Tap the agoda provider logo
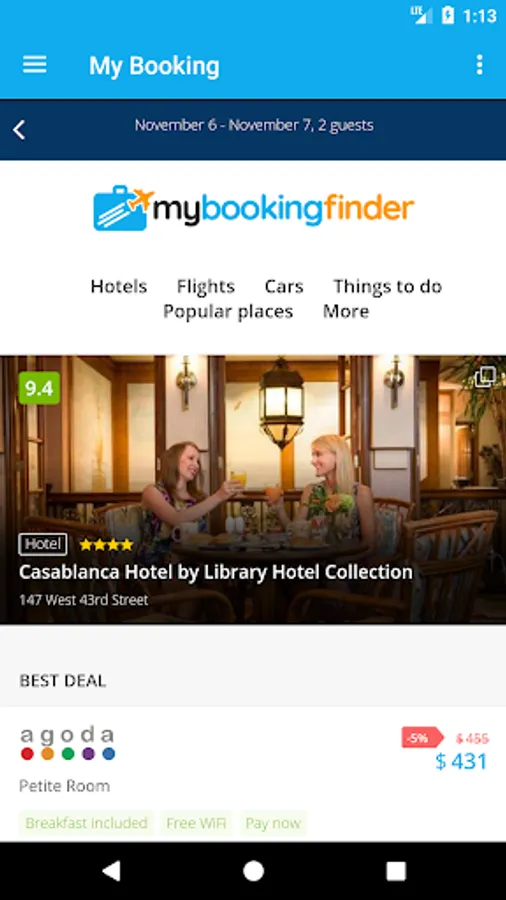The width and height of the screenshot is (506, 900). point(68,743)
